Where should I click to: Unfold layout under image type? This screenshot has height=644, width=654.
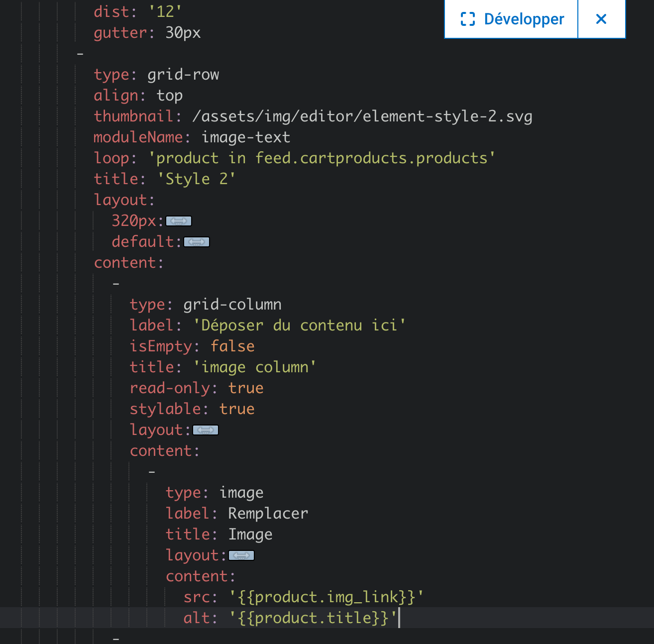pos(241,555)
